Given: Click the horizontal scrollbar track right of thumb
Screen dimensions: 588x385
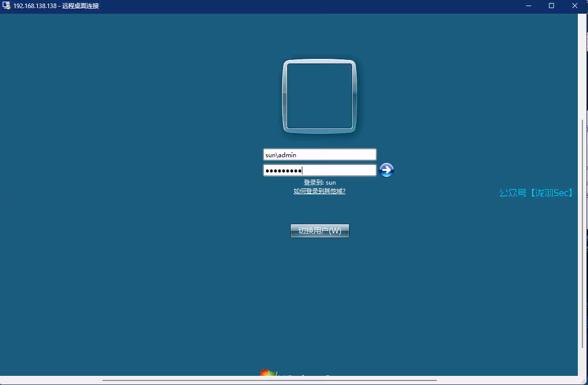Looking at the screenshot, I should 507,380.
